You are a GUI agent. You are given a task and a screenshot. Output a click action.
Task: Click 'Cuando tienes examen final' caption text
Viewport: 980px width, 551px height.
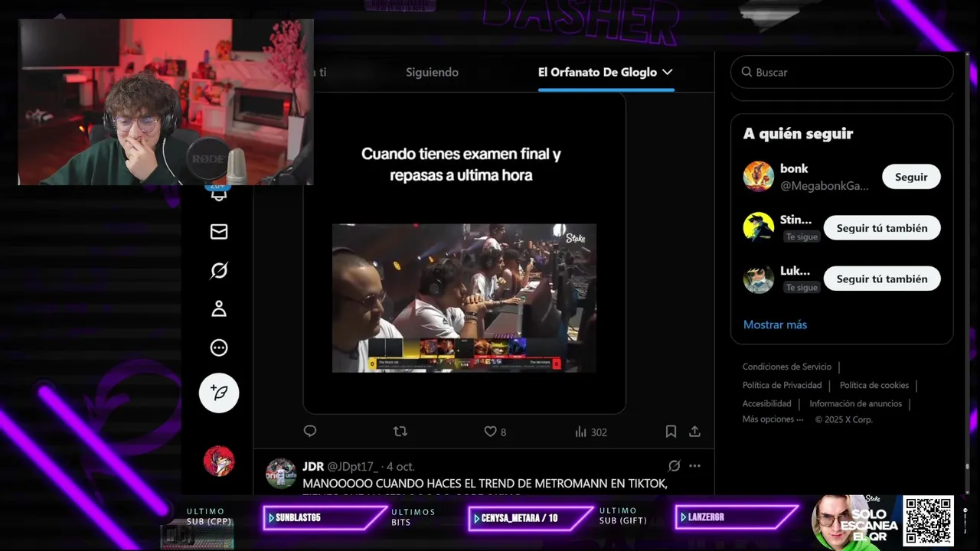pos(461,165)
